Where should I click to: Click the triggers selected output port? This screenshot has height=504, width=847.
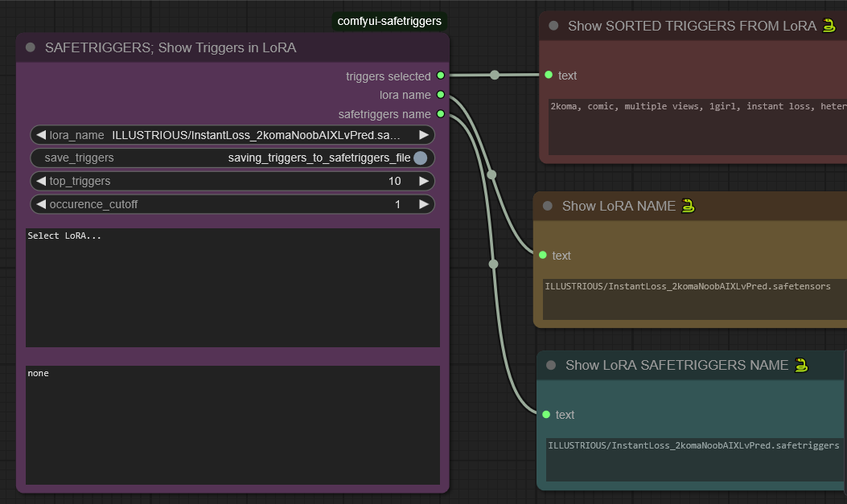440,76
